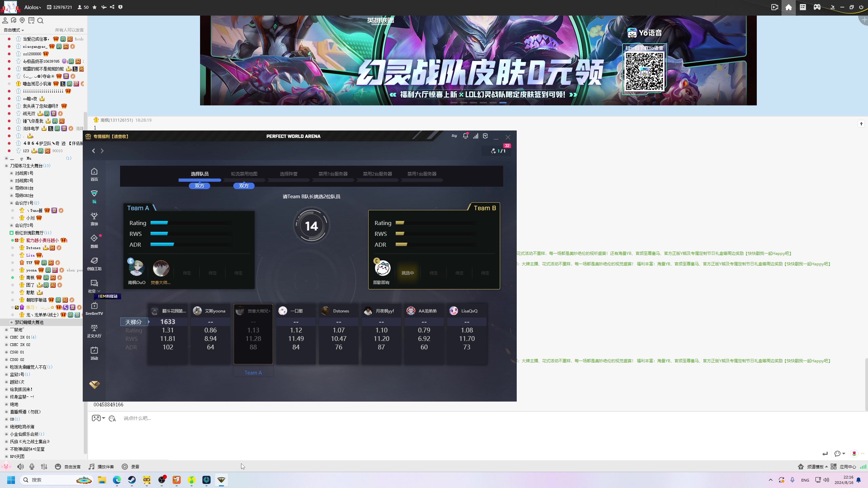Screen dimensions: 868x488
Task: Pick player Dstones from the candidate list
Action: click(x=339, y=334)
